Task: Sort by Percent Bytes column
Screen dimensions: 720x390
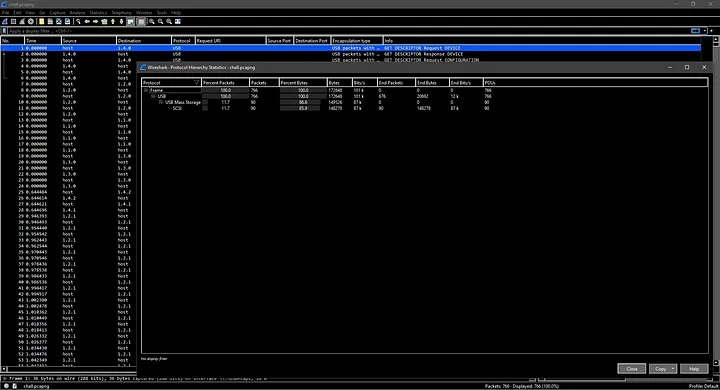Action: (303, 83)
